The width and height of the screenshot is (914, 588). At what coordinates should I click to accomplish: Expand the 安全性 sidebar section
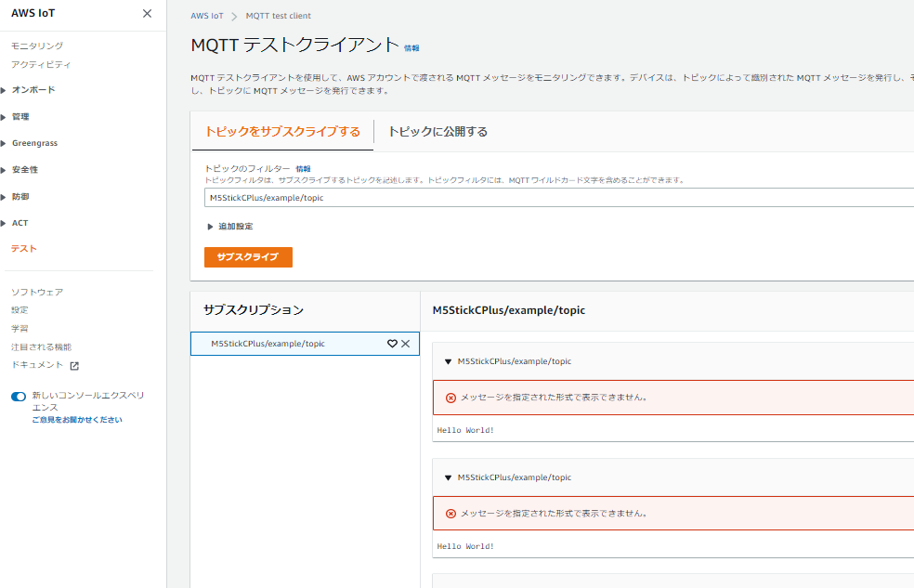tap(4, 170)
